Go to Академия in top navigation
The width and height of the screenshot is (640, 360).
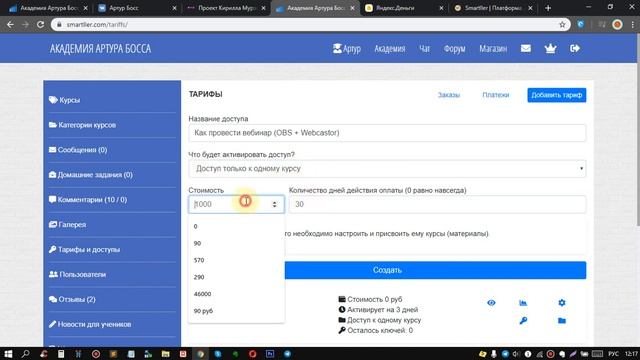pos(390,49)
